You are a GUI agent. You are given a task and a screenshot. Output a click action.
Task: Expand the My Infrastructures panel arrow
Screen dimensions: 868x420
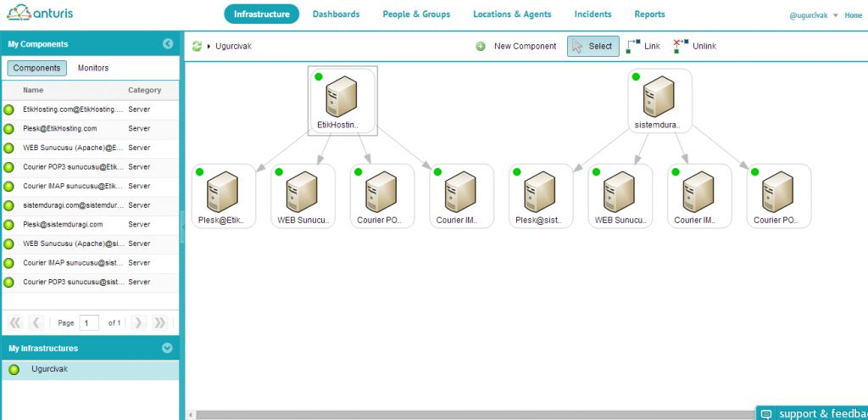(x=167, y=349)
